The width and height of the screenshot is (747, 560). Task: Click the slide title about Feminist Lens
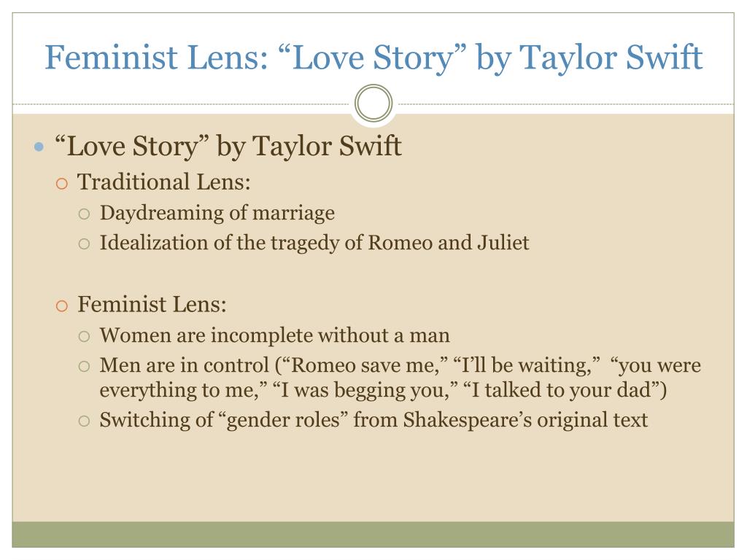[x=373, y=58]
